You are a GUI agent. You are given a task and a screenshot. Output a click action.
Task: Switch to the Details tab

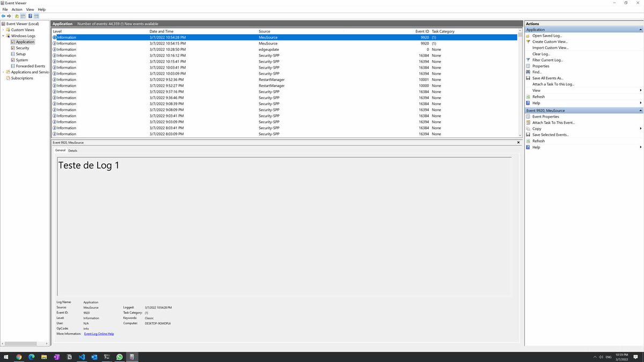point(72,150)
